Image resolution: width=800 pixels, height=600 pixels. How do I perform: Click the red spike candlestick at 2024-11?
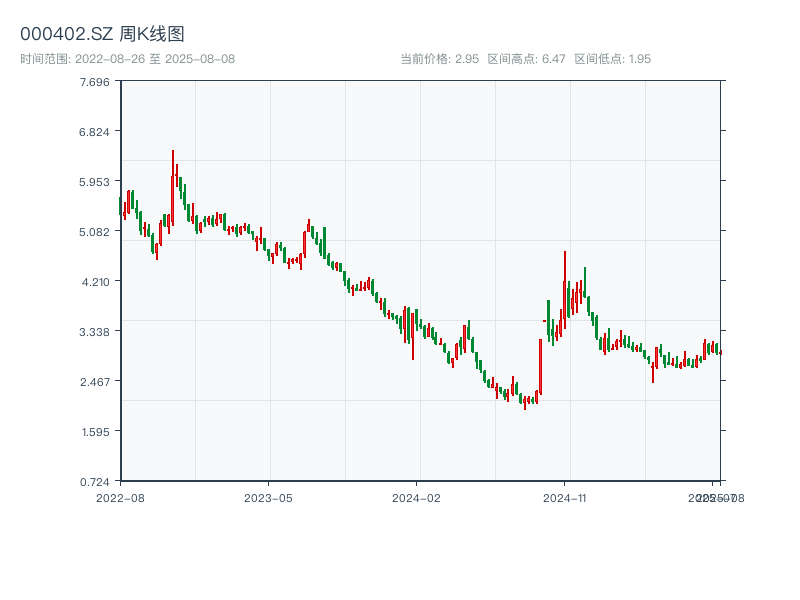[565, 290]
